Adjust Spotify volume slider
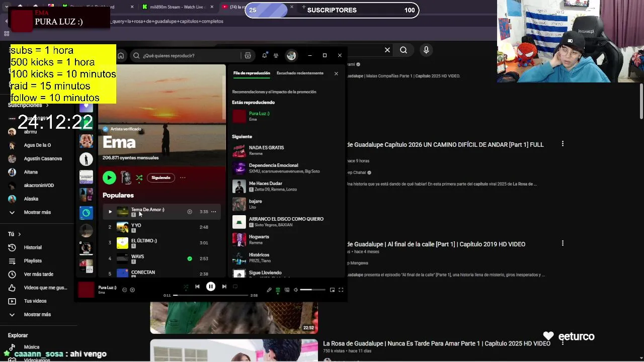644x362 pixels. tap(313, 290)
